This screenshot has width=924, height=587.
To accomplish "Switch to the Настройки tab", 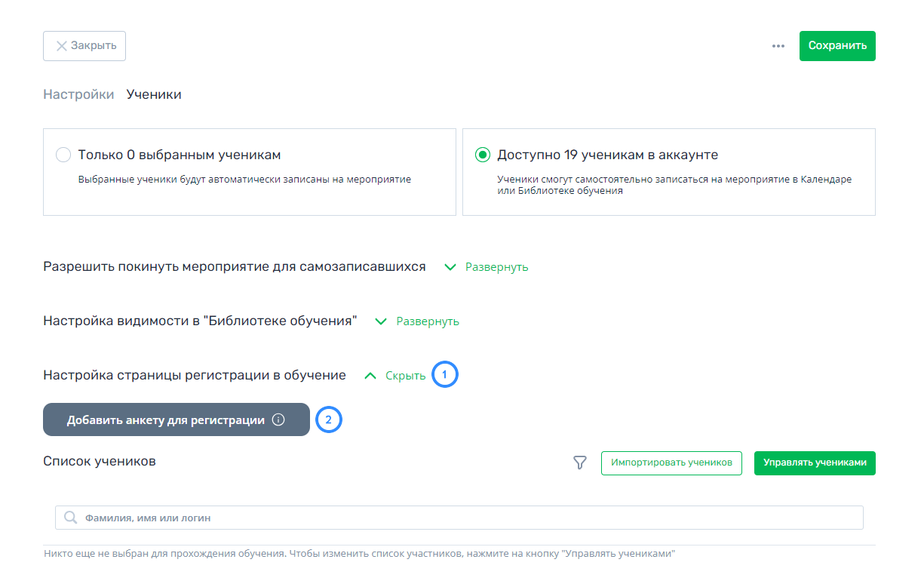I will tap(78, 94).
